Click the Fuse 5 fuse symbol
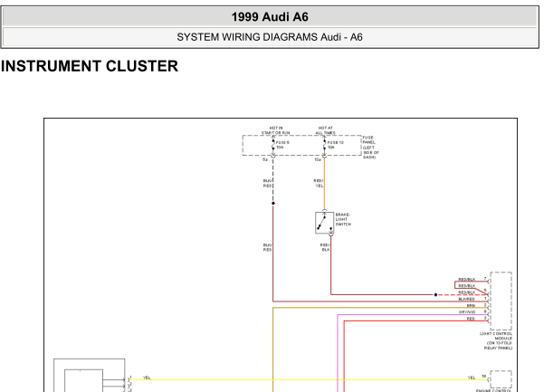544x392 pixels. click(x=273, y=145)
